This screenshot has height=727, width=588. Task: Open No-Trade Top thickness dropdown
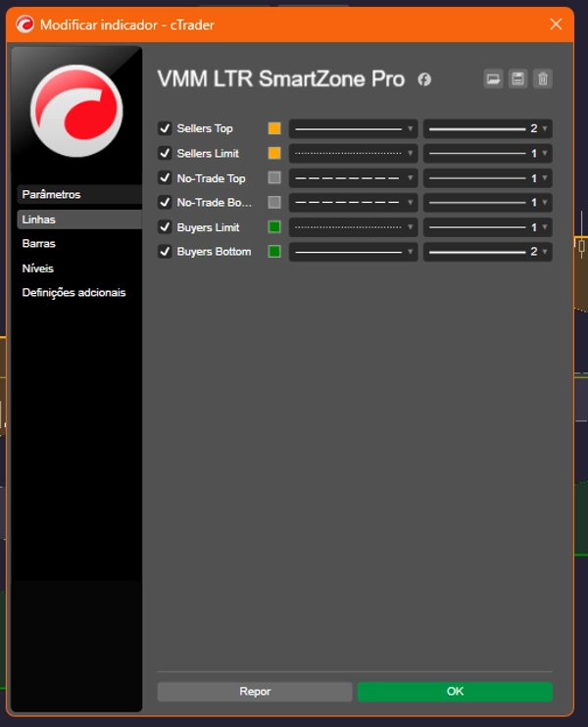click(x=488, y=178)
